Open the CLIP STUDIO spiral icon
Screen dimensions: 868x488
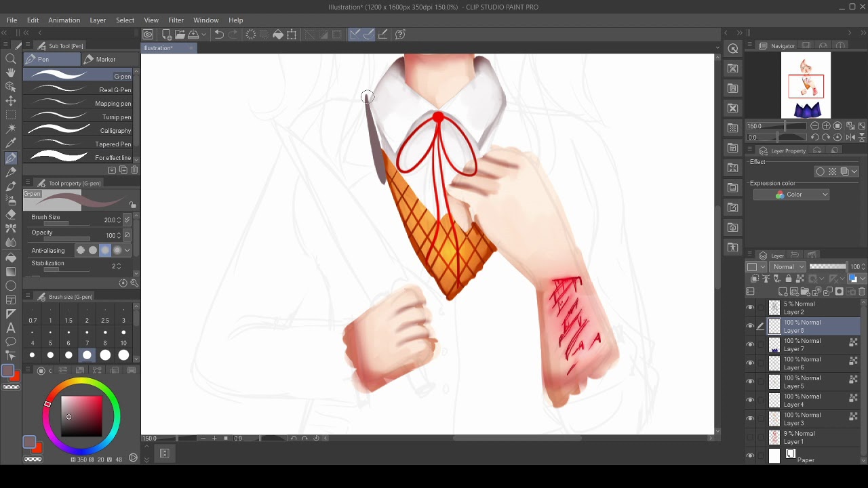(148, 34)
